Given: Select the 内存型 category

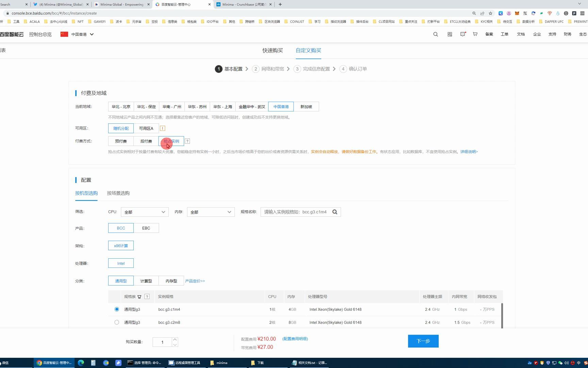Looking at the screenshot, I should pos(171,281).
